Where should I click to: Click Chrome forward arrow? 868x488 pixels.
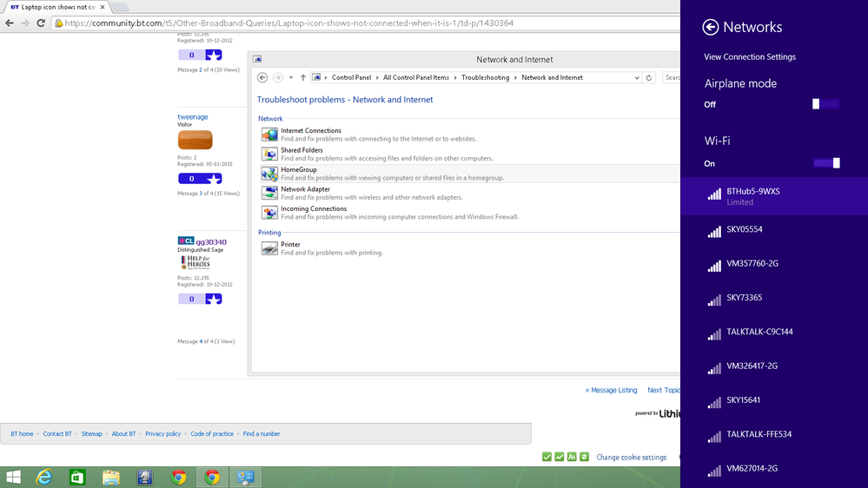point(25,23)
